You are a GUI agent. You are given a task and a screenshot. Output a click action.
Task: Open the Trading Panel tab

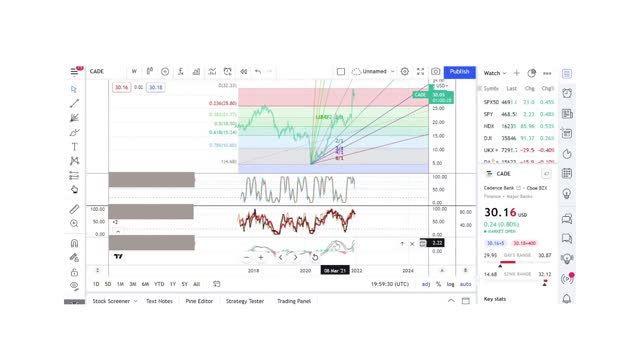(294, 301)
